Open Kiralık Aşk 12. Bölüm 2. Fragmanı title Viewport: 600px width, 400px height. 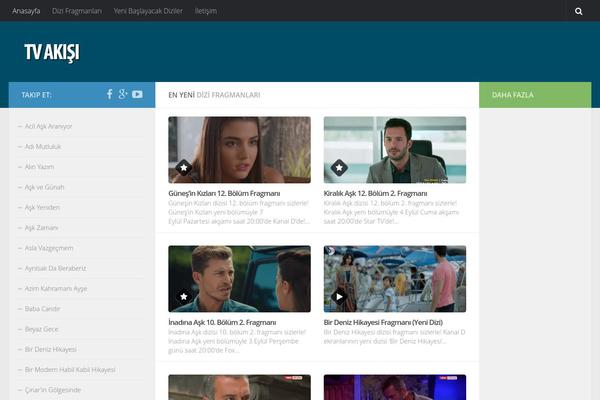click(375, 193)
